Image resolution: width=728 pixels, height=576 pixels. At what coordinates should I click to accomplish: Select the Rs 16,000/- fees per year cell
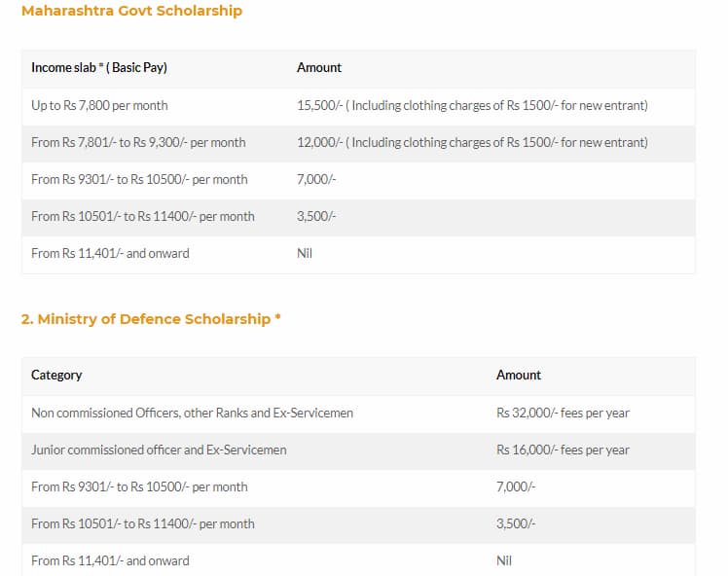(x=563, y=450)
